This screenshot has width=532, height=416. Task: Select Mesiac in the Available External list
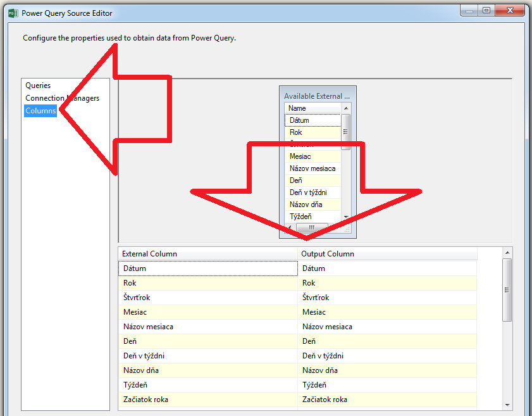point(312,156)
